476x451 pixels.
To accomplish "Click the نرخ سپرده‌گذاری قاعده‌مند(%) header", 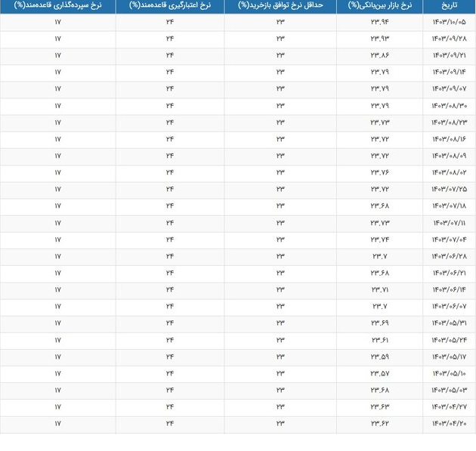I will (x=57, y=5).
